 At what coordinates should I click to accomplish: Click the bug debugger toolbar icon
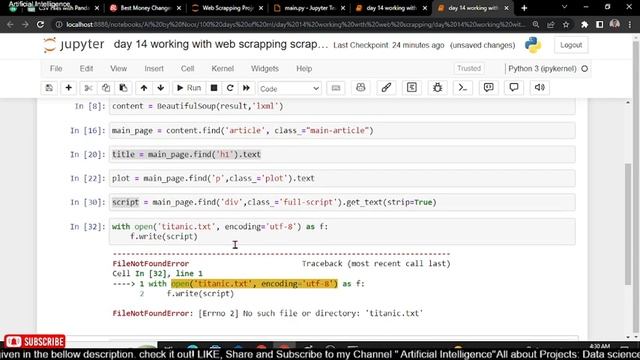[x=438, y=87]
